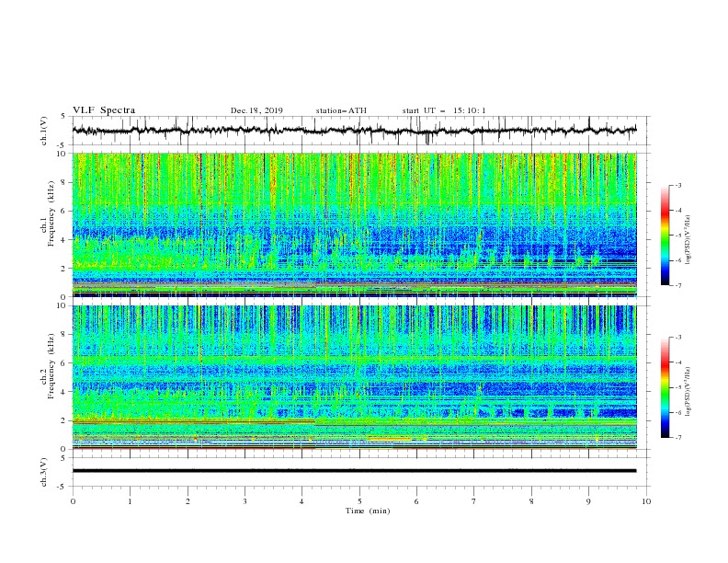
Task: Click the ch.3 flat black trace
Action: (354, 471)
